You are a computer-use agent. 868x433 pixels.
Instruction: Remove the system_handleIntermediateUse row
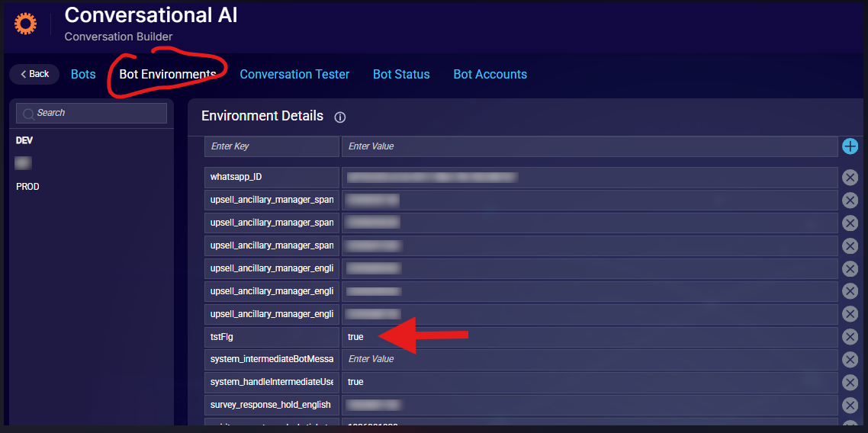[x=850, y=382]
